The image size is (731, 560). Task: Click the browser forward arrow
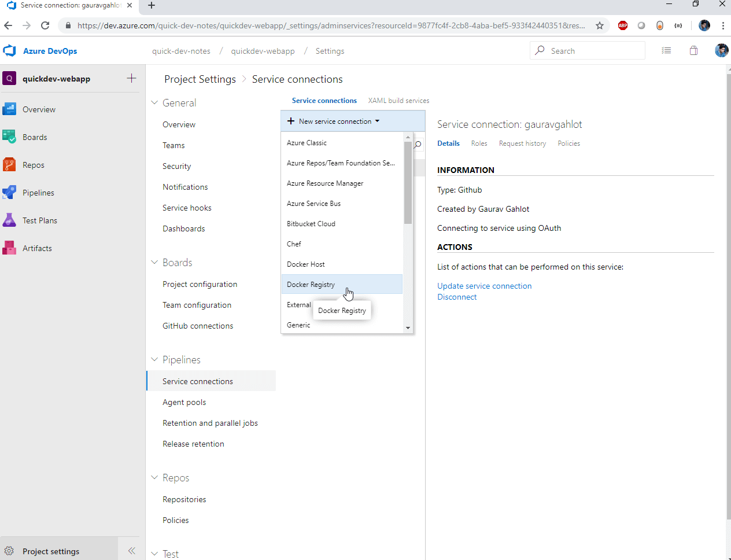[27, 25]
